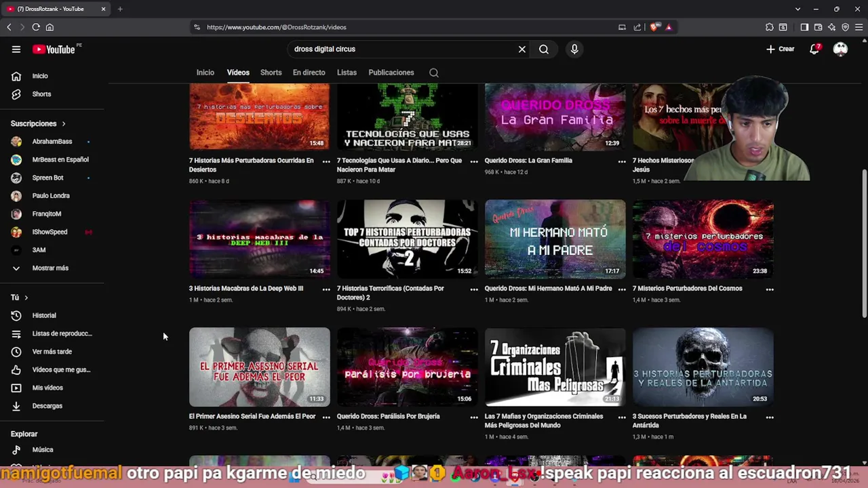Open the Publicaciones tab
Screen dimensions: 868x488
(x=391, y=73)
